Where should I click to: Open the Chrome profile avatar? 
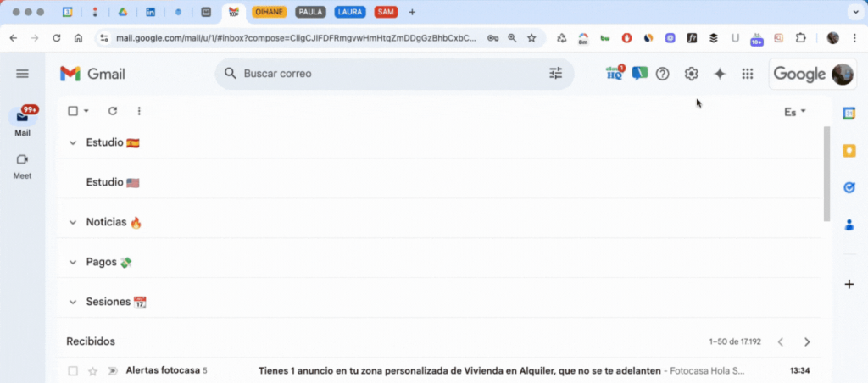point(832,38)
